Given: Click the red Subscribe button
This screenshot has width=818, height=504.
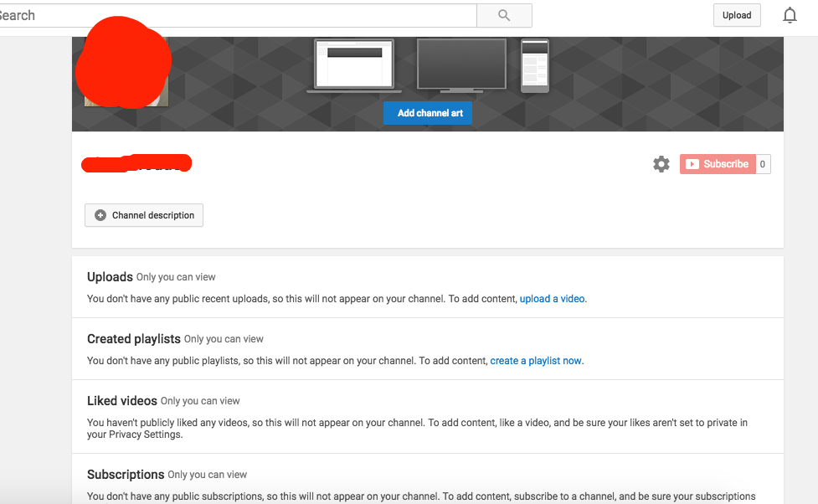Looking at the screenshot, I should (x=718, y=164).
